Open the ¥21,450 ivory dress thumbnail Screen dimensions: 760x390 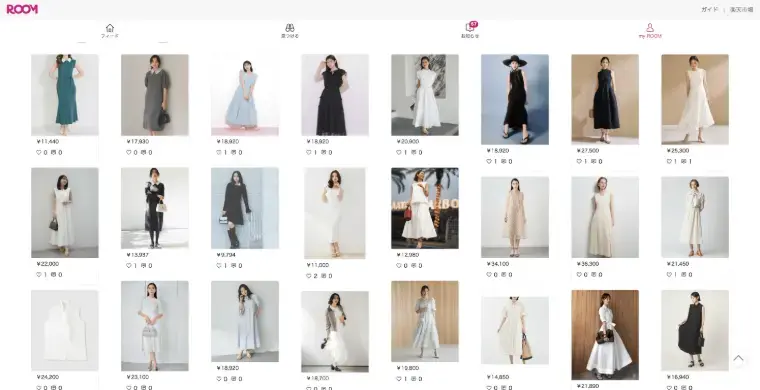click(695, 217)
